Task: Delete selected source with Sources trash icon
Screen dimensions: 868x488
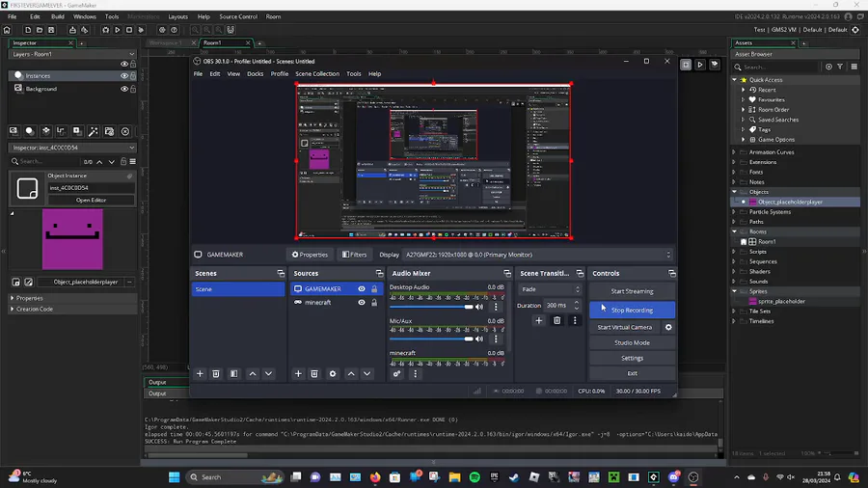Action: coord(314,374)
